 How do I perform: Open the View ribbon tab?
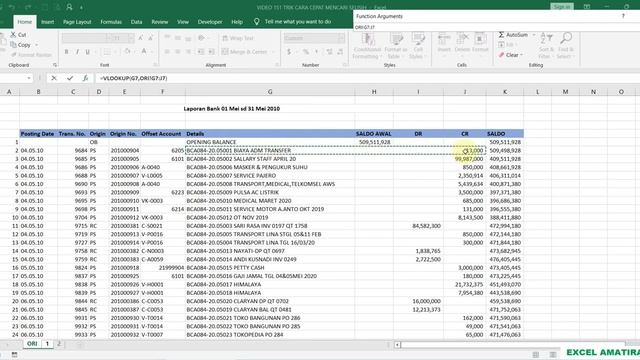coord(183,22)
